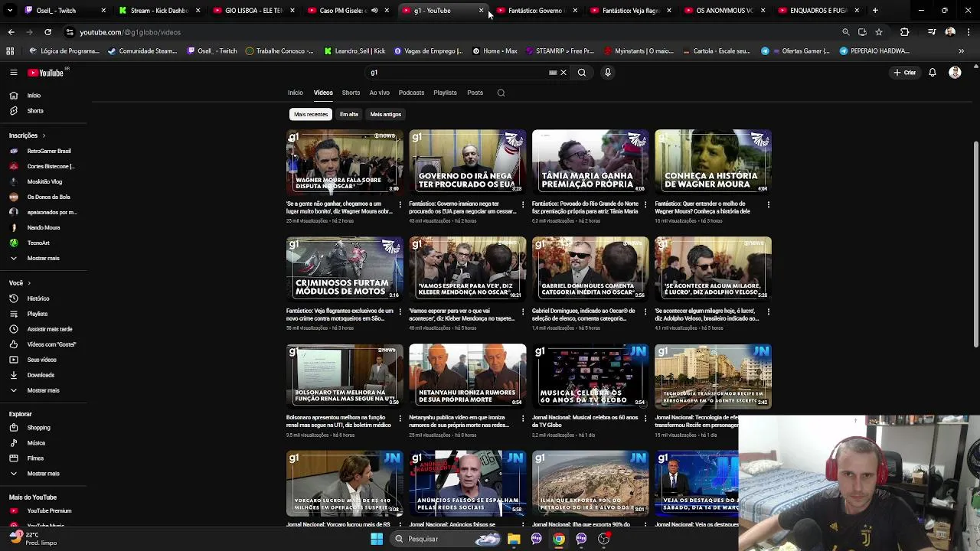Screen dimensions: 980x551
Task: Open the account avatar menu
Action: point(955,73)
